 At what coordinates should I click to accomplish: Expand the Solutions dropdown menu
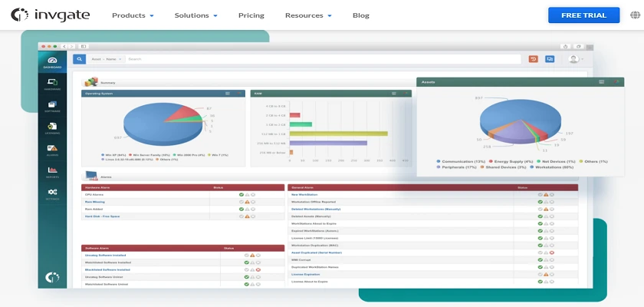[196, 15]
